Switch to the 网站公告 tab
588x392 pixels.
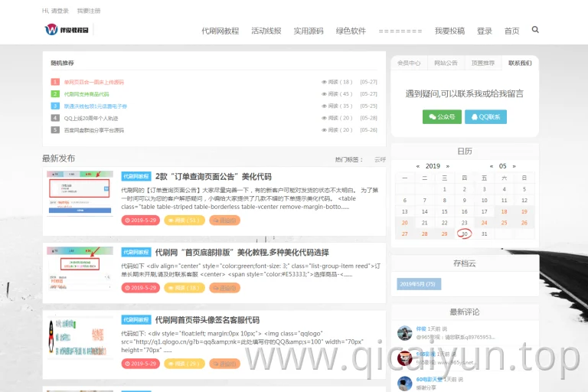(x=446, y=63)
